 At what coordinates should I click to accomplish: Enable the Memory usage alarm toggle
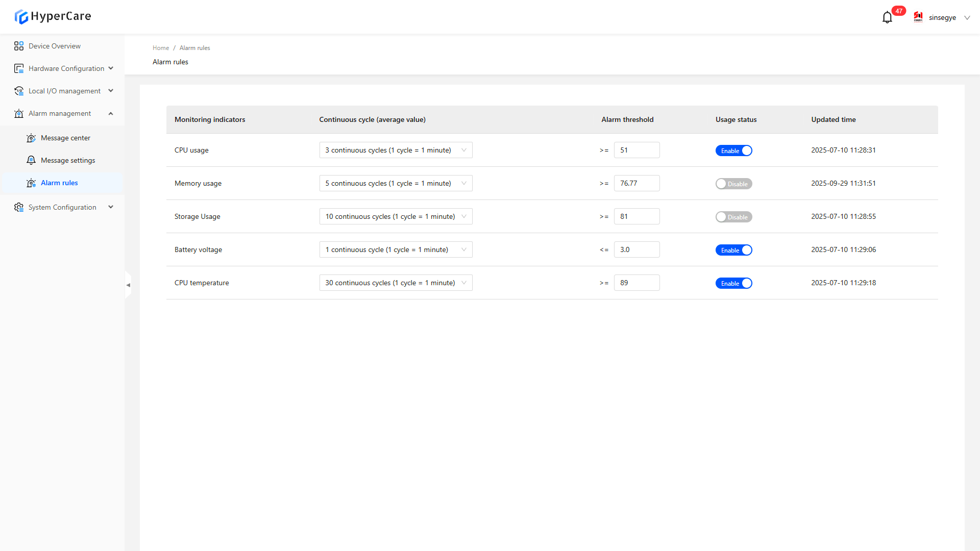[733, 184]
